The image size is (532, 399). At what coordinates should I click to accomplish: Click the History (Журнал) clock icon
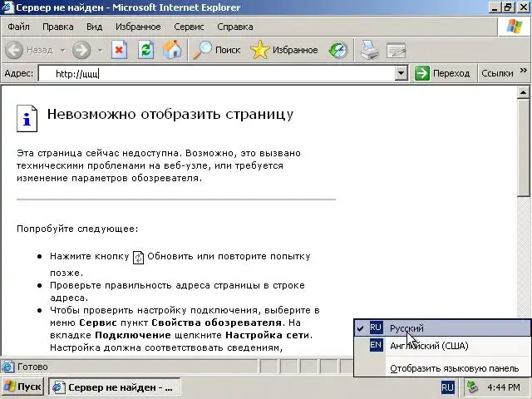[338, 50]
